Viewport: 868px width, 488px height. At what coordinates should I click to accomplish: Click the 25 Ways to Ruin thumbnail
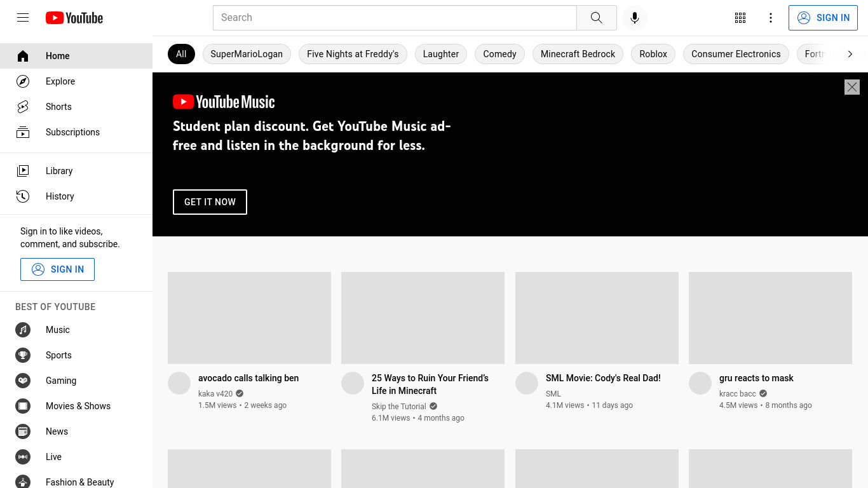point(423,318)
